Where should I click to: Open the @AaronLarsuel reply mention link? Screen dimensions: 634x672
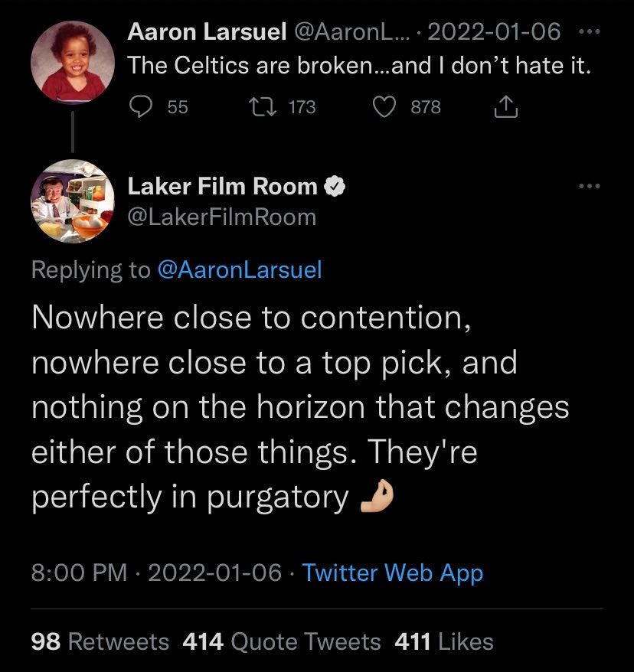[x=239, y=269]
